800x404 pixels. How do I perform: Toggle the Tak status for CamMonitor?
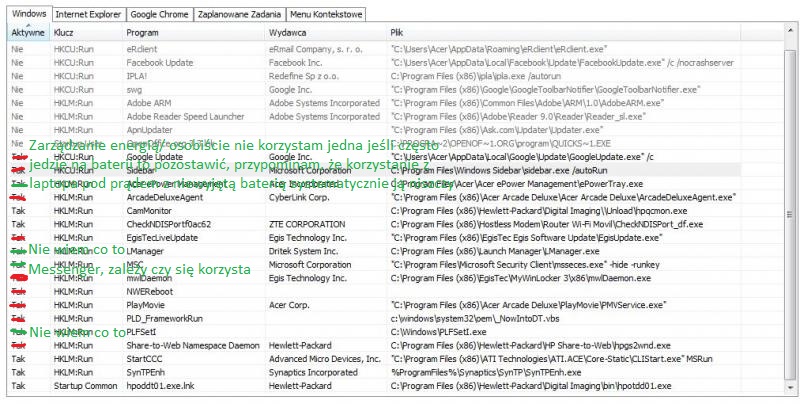tap(17, 211)
